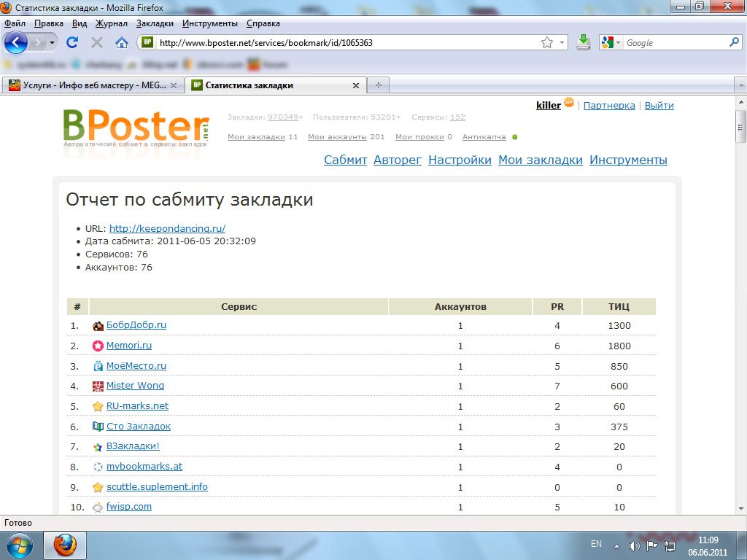Image resolution: width=747 pixels, height=560 pixels.
Task: Click EN language indicator in taskbar
Action: 596,544
